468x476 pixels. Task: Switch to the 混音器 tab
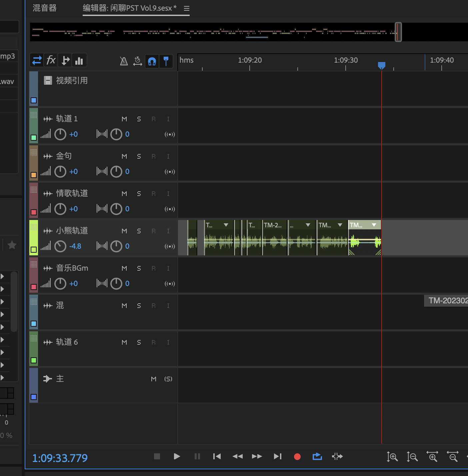coord(45,8)
